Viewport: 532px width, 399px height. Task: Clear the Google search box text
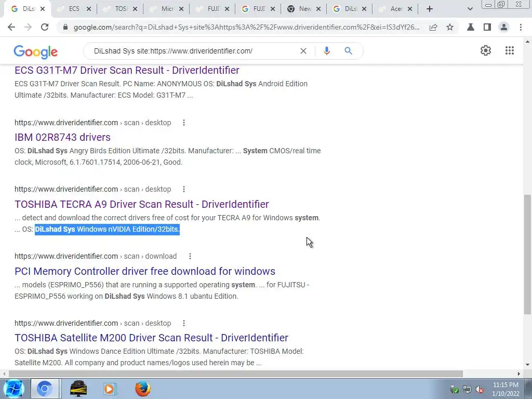click(x=303, y=51)
